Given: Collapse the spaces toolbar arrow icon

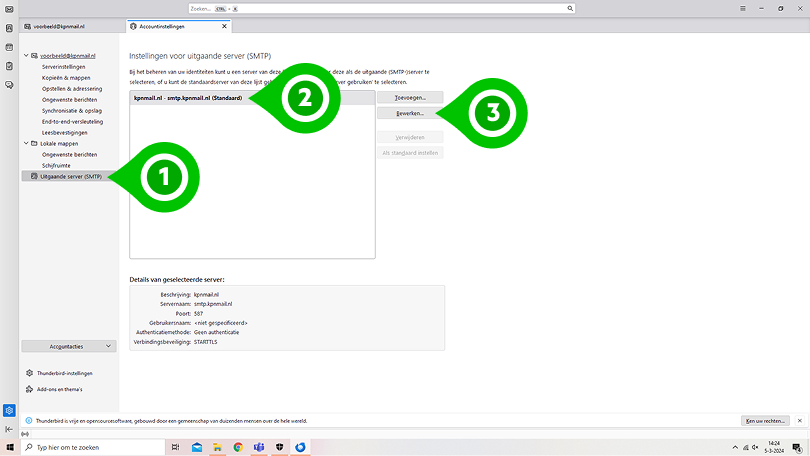Looking at the screenshot, I should 9,429.
